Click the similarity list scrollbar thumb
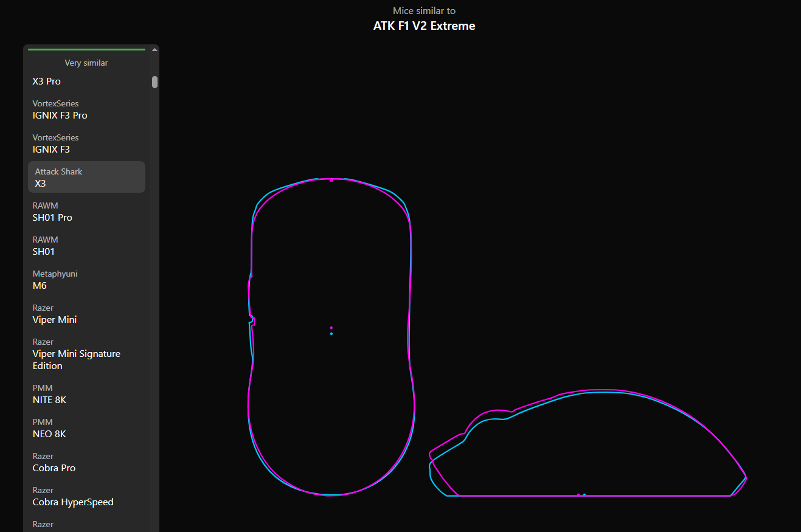 pos(155,82)
